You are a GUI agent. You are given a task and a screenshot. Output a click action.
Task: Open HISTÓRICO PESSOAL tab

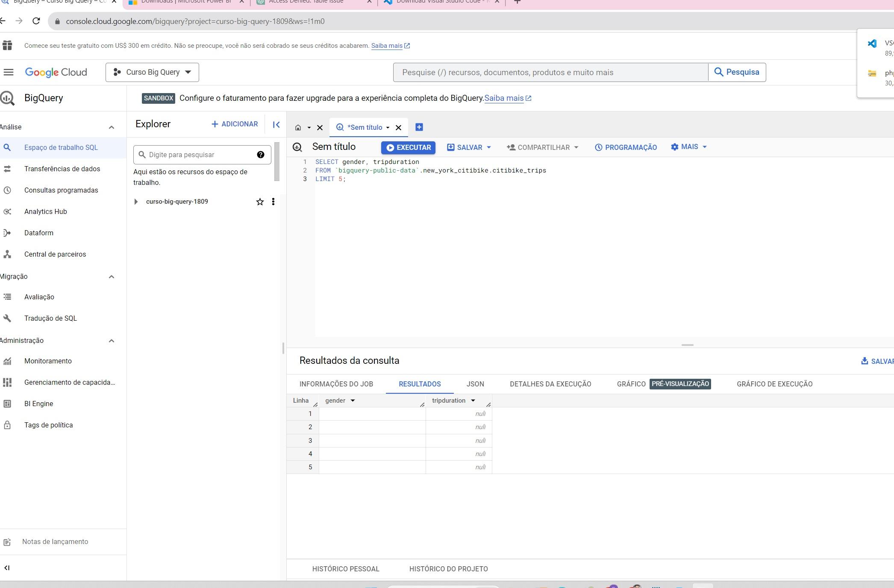(346, 569)
